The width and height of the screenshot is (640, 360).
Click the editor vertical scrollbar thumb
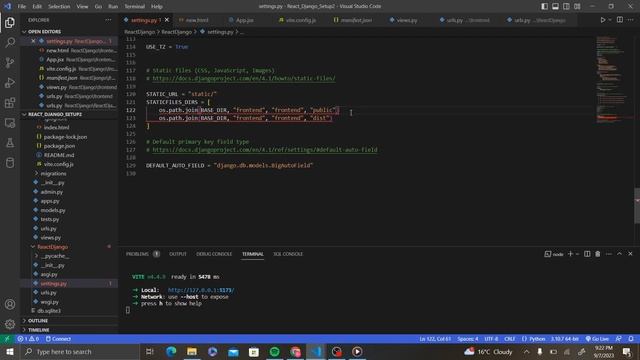click(x=637, y=205)
